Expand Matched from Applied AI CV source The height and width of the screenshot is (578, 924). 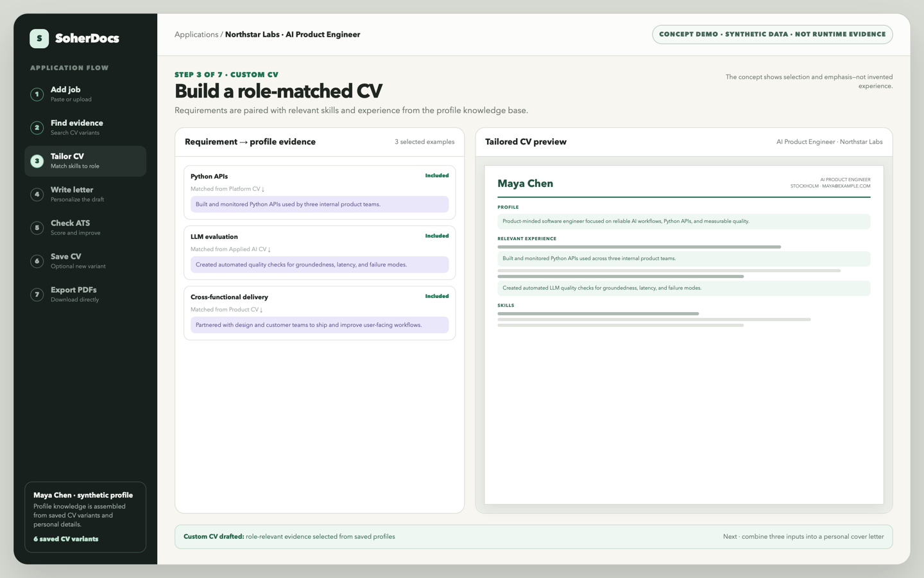[x=230, y=249]
